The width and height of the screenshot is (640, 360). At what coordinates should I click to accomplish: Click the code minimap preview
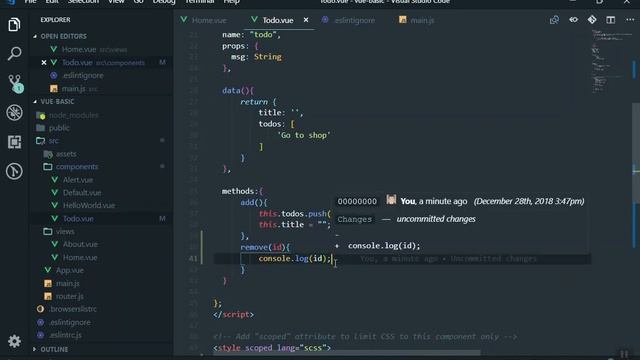click(x=610, y=61)
